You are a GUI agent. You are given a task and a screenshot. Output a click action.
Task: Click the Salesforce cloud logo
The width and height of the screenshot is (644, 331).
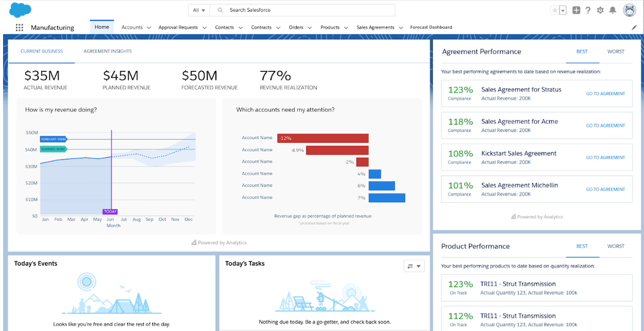coord(20,10)
